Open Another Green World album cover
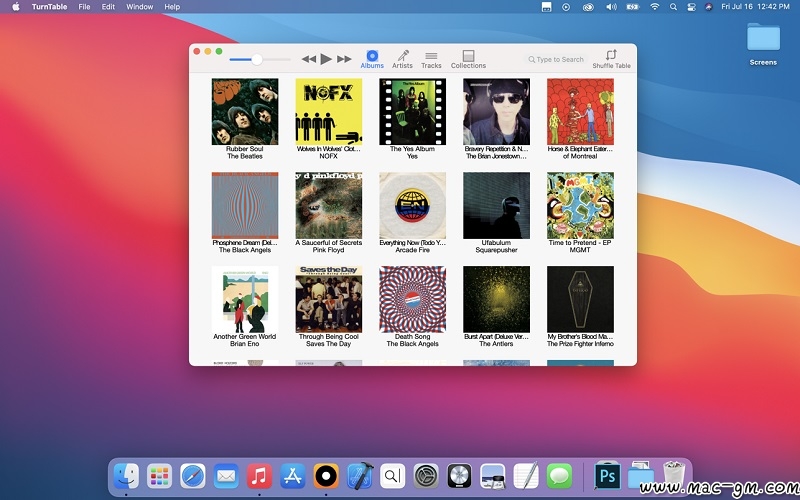Image resolution: width=800 pixels, height=500 pixels. pyautogui.click(x=245, y=299)
